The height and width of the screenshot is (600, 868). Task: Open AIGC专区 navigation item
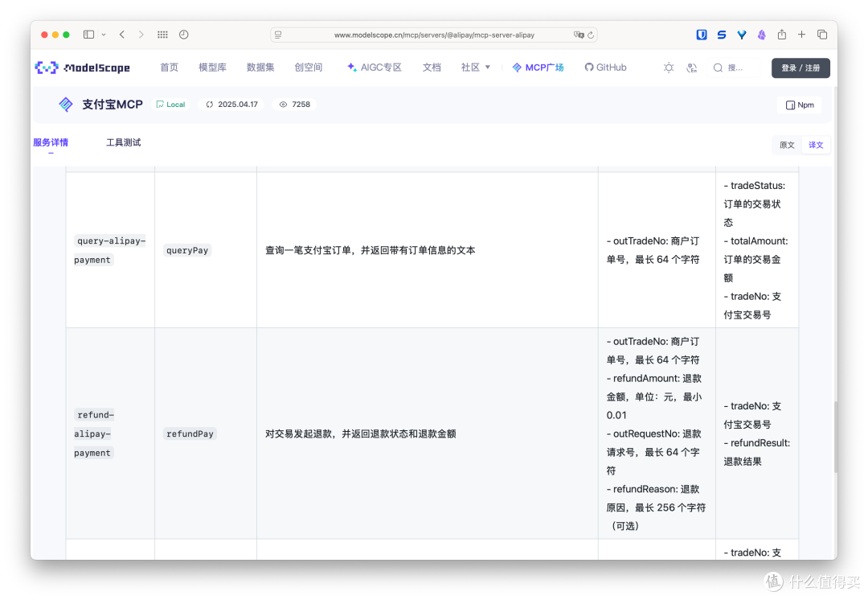[x=375, y=68]
